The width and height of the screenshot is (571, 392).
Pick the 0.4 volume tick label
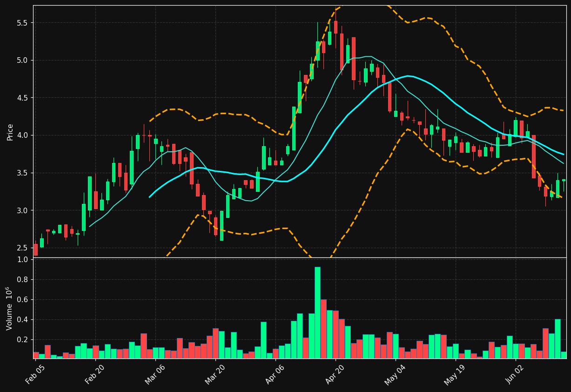click(23, 320)
